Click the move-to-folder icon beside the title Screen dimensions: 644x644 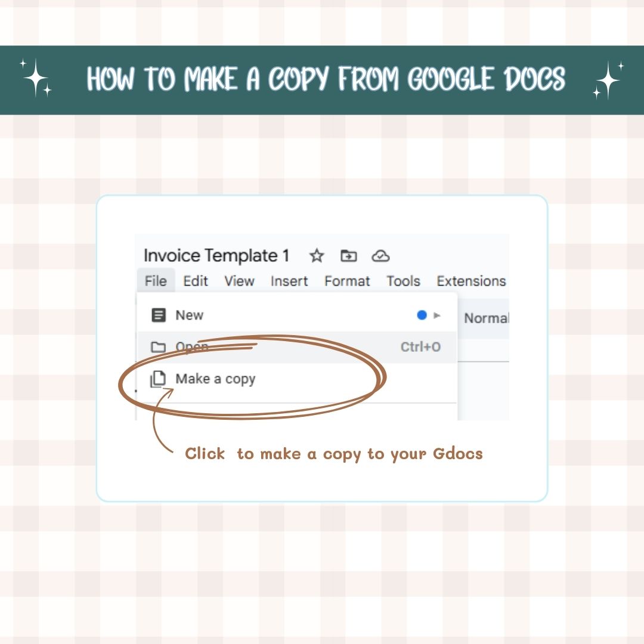[348, 256]
